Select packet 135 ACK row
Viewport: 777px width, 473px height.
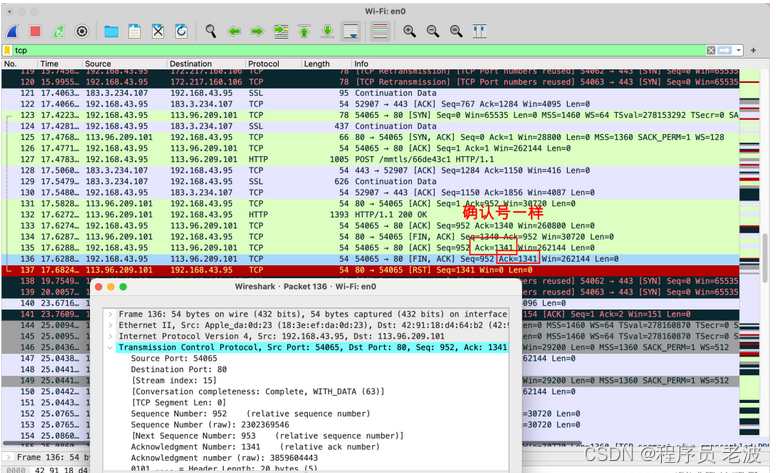370,248
